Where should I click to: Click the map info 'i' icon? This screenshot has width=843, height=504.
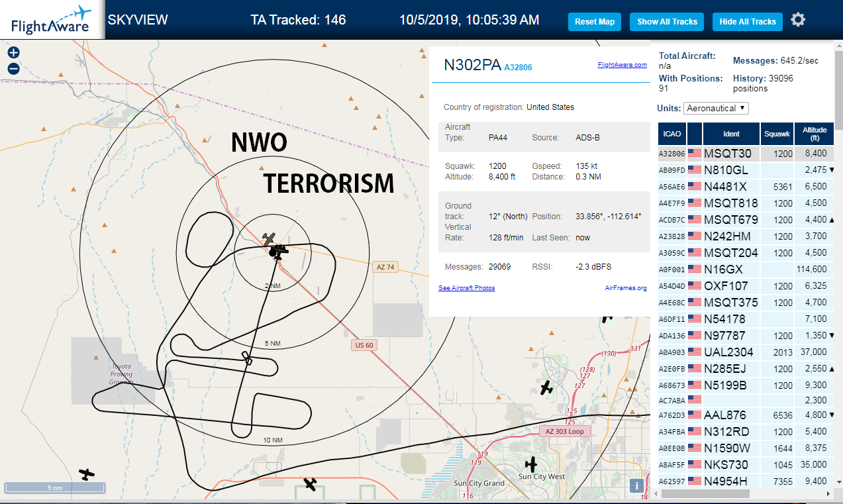point(637,485)
